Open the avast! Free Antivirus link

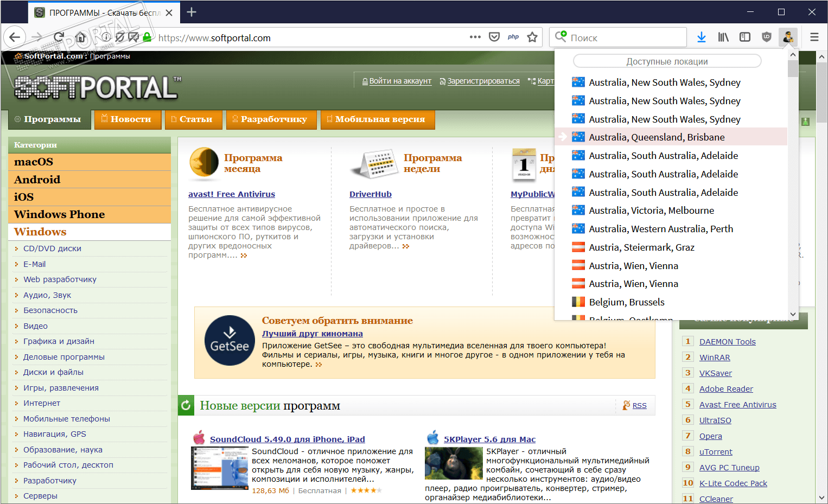pyautogui.click(x=232, y=194)
